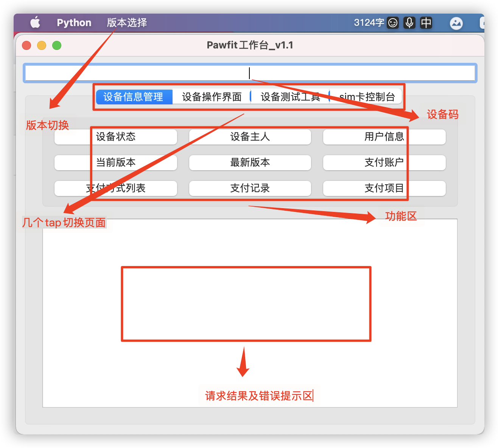Click the device code input field at top
The image size is (498, 448).
click(250, 73)
